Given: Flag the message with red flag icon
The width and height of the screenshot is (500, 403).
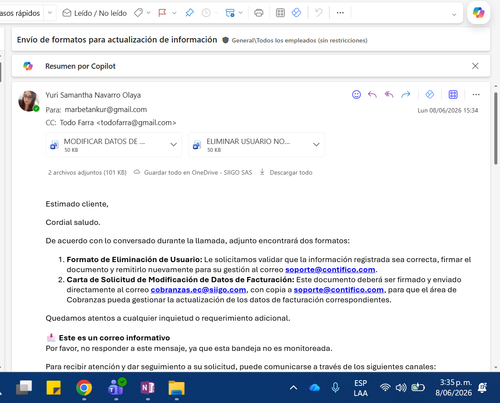Looking at the screenshot, I should (x=162, y=13).
